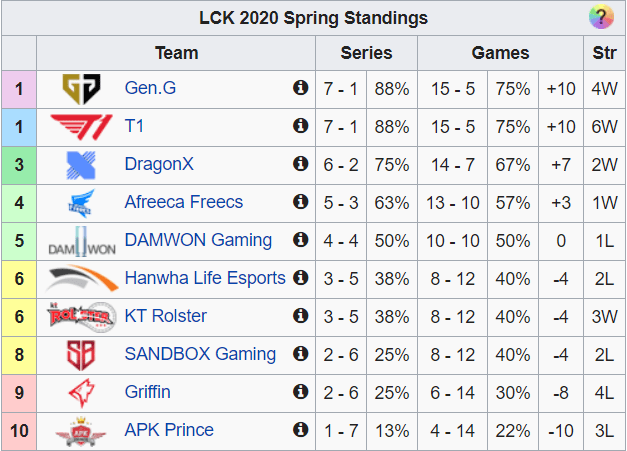The height and width of the screenshot is (451, 627).
Task: Click the Gen.G team logo
Action: 80,88
